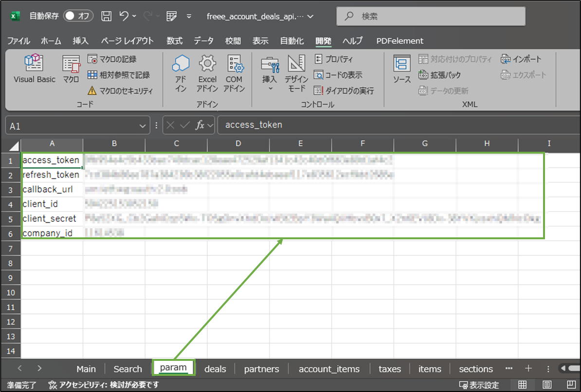Open the Visual Basic editor

click(34, 69)
